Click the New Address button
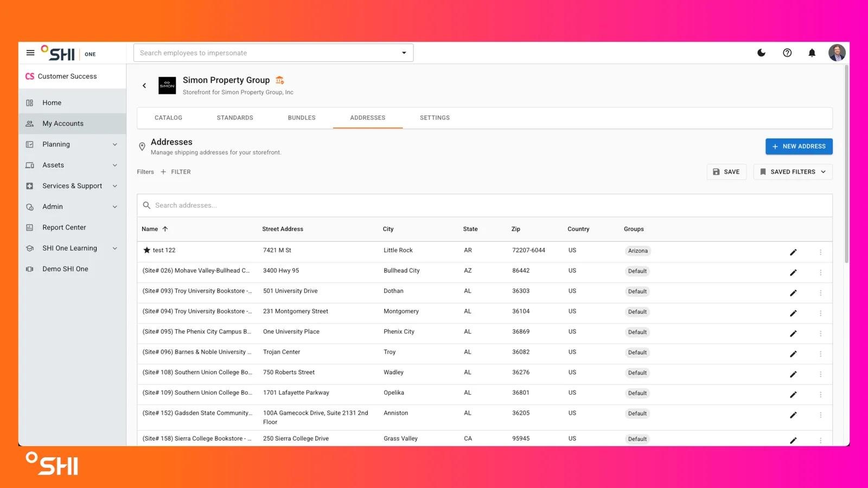868x488 pixels. pyautogui.click(x=799, y=146)
